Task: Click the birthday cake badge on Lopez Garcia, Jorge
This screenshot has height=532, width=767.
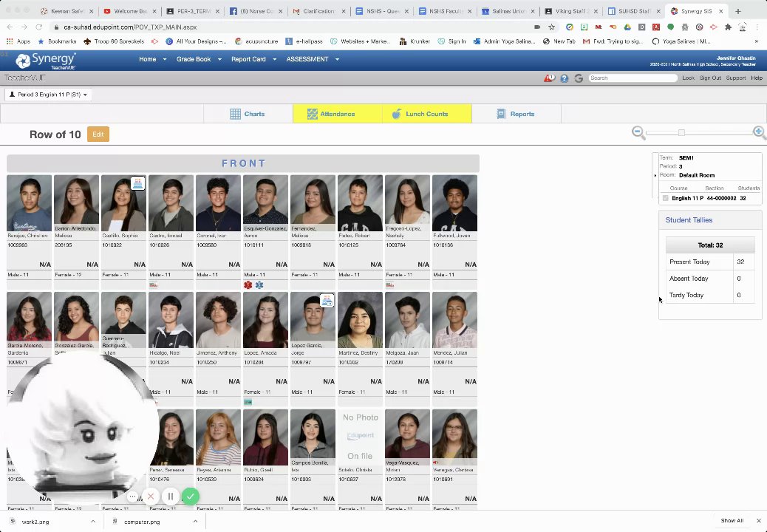Action: pyautogui.click(x=327, y=300)
